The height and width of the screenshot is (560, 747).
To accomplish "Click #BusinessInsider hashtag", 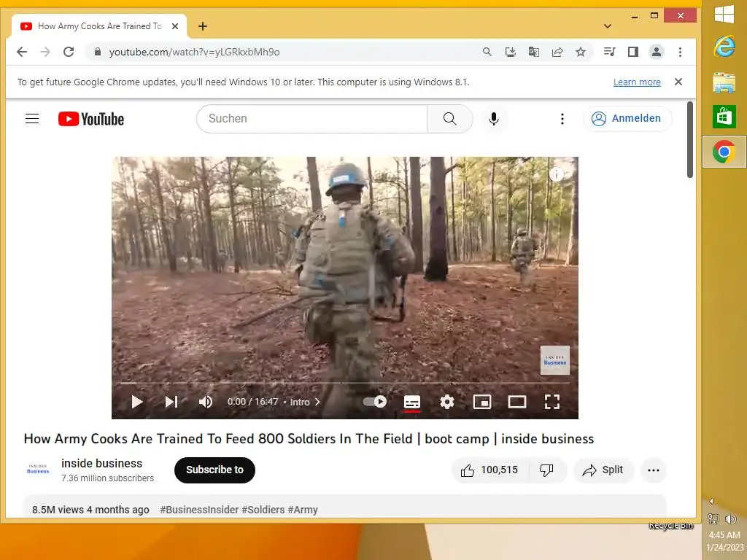I will (x=199, y=510).
